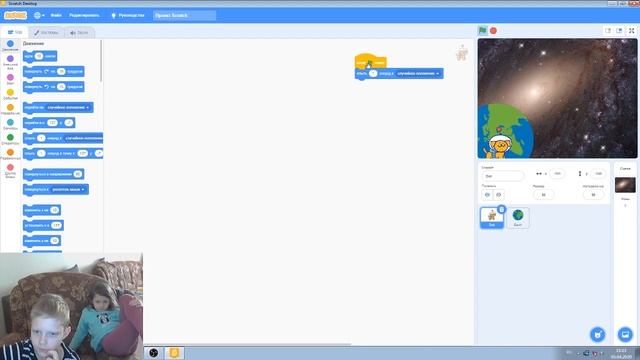Click the direction value in palette point-in-direction block

pos(78,174)
